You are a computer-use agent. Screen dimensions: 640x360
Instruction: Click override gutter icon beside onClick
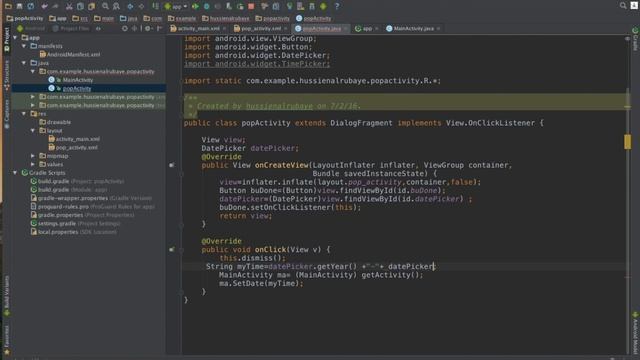172,249
